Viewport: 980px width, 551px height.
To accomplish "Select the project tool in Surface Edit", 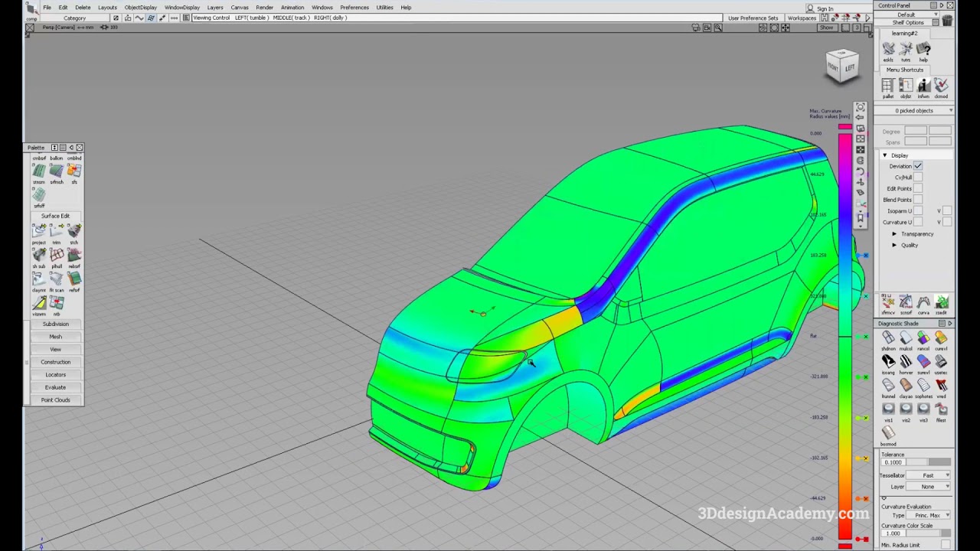I will [x=39, y=231].
